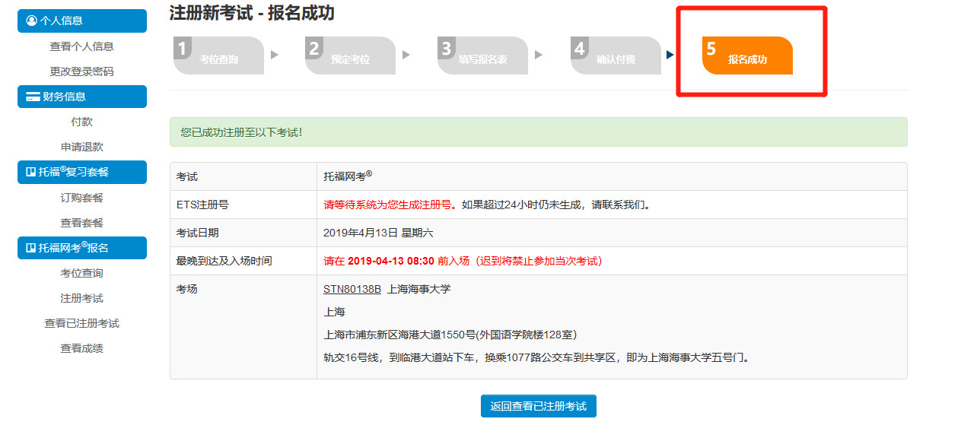This screenshot has height=422, width=980.
Task: Click the person icon beside 个人信息
Action: [x=32, y=21]
